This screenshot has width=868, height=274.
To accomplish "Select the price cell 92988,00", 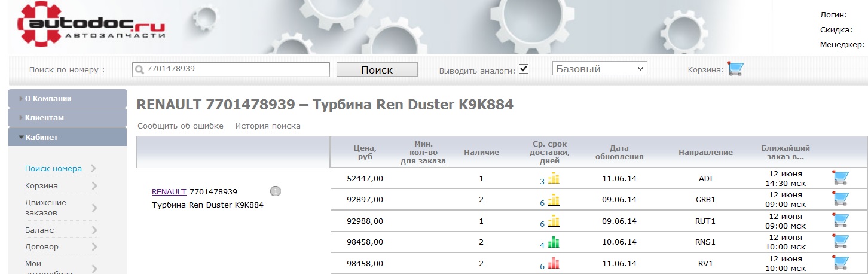I will point(365,221).
